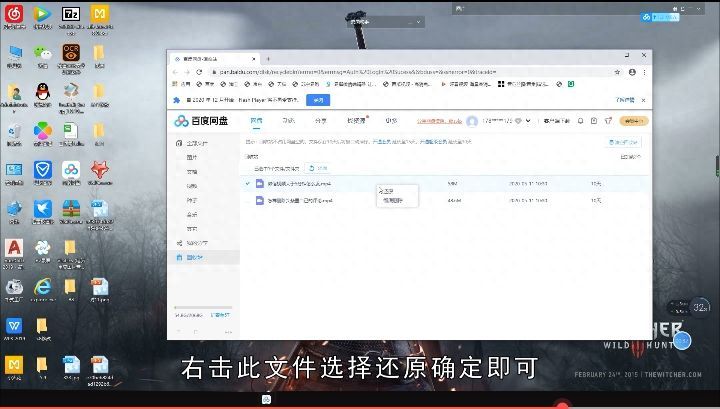
Task: Open the desktop Recycle Bin icon
Action: 14,131
